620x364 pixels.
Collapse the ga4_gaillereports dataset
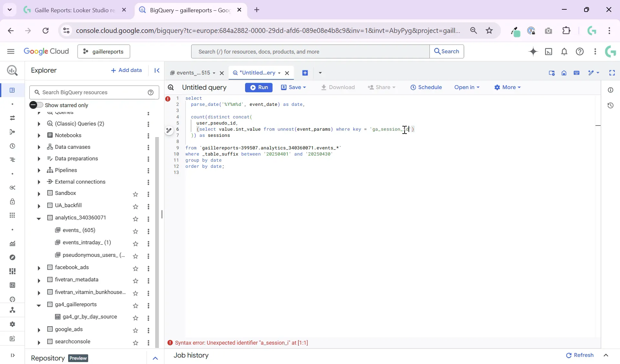[39, 305]
